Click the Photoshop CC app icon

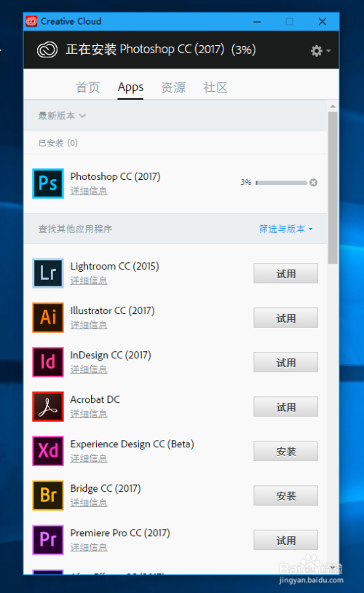[48, 184]
